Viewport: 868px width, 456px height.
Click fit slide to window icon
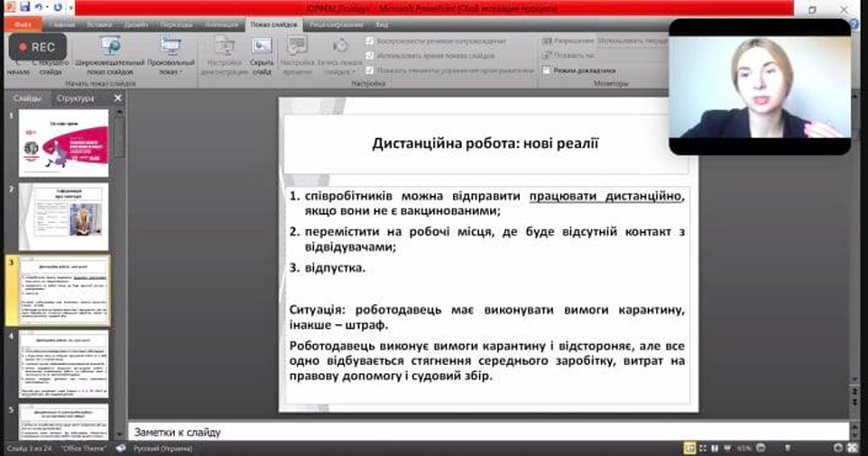[x=853, y=448]
